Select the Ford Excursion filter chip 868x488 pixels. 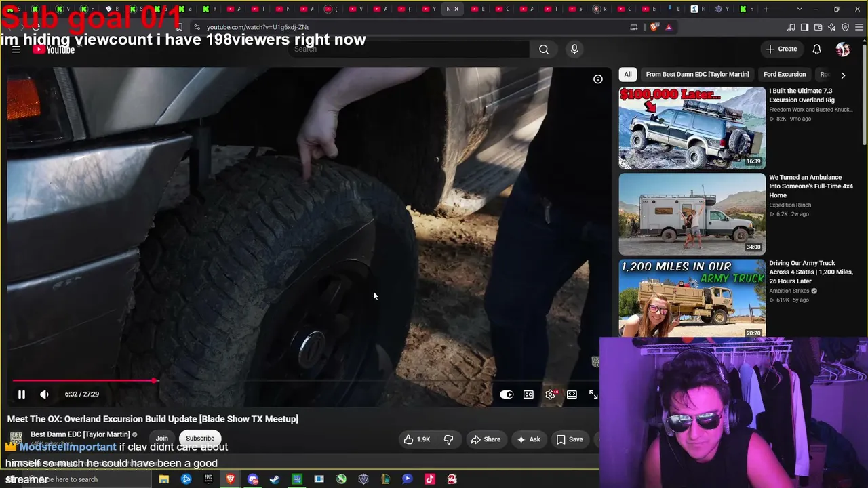785,75
